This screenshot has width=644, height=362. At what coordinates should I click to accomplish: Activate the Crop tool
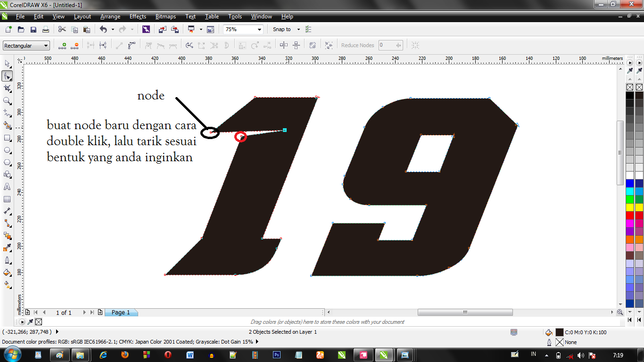click(x=7, y=88)
